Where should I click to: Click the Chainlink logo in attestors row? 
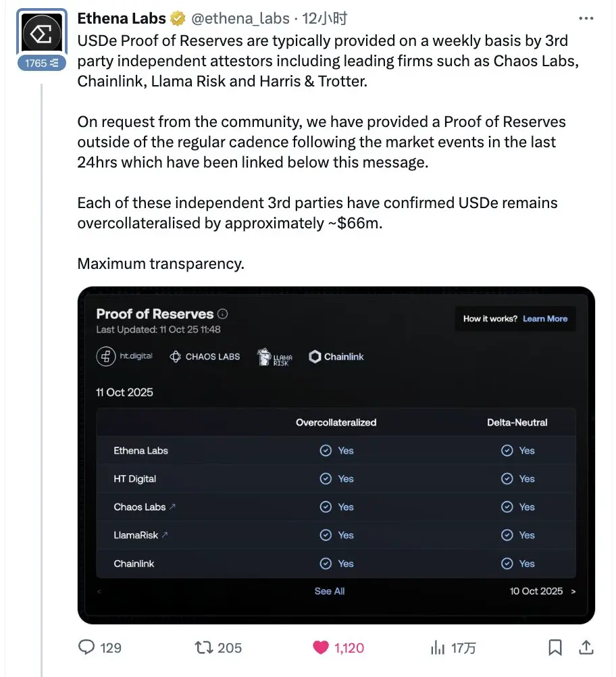(336, 357)
